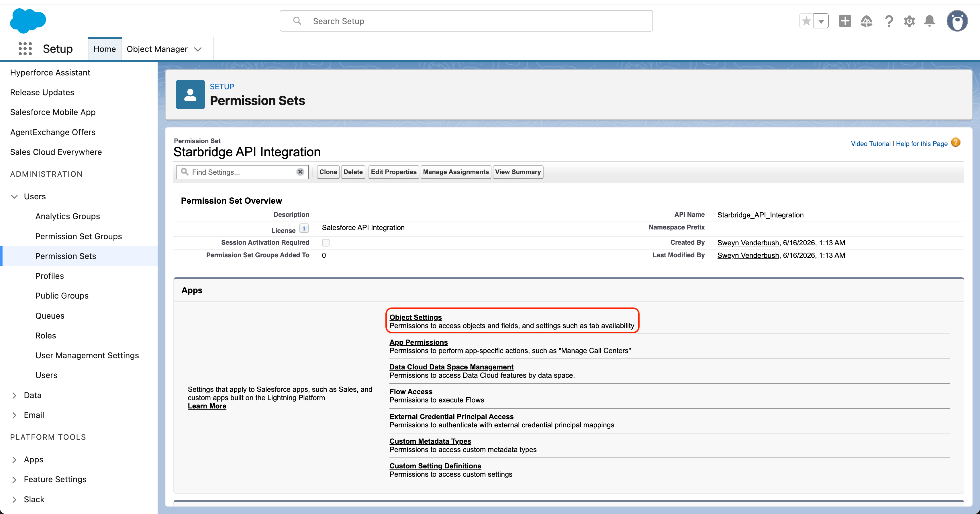
Task: Open the App Launcher grid icon
Action: (x=25, y=49)
